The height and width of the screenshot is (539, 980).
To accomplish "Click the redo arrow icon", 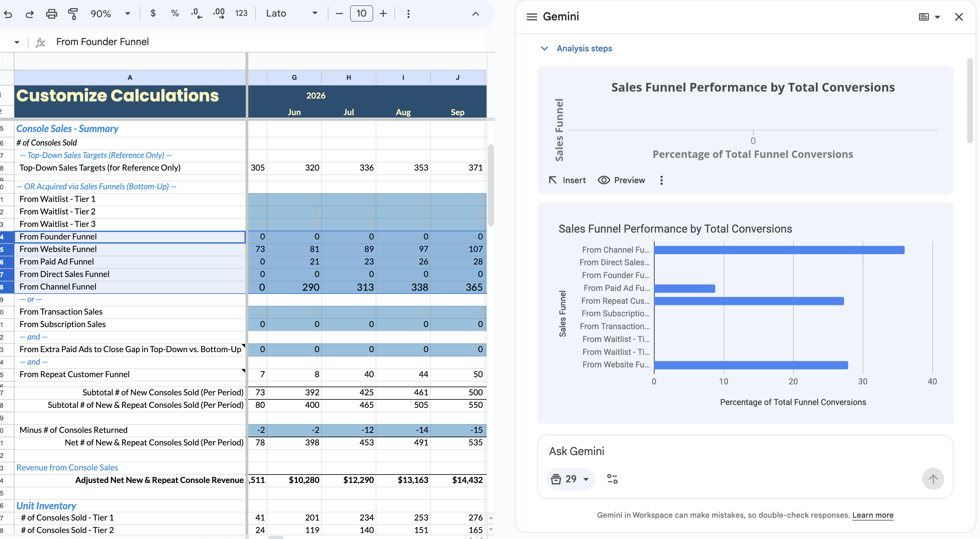I will tap(29, 14).
